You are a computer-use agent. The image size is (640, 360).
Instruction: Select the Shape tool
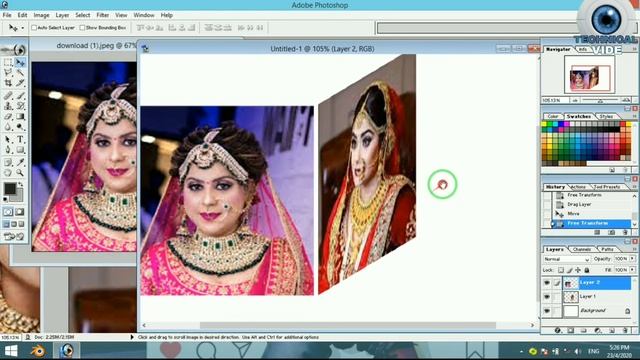pyautogui.click(x=20, y=150)
